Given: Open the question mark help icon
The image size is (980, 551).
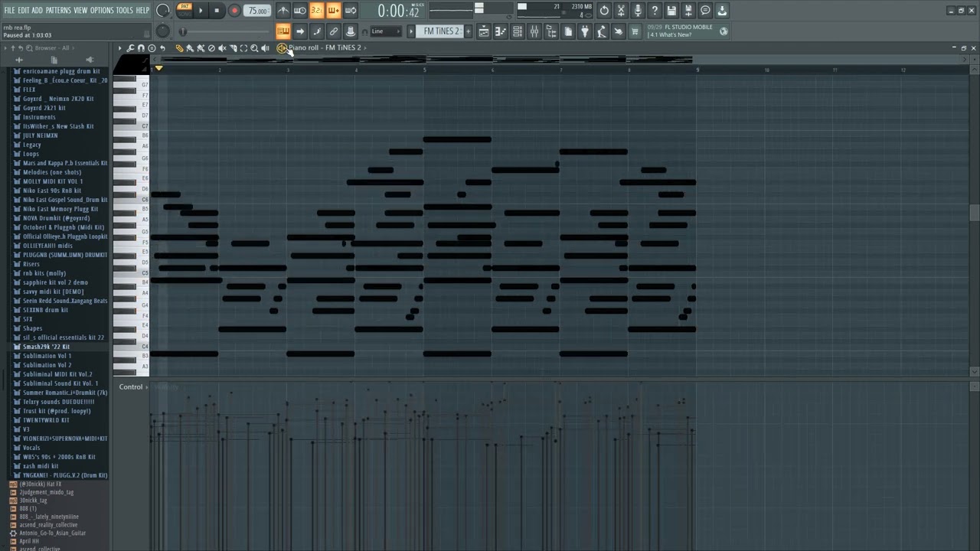Looking at the screenshot, I should (x=655, y=11).
